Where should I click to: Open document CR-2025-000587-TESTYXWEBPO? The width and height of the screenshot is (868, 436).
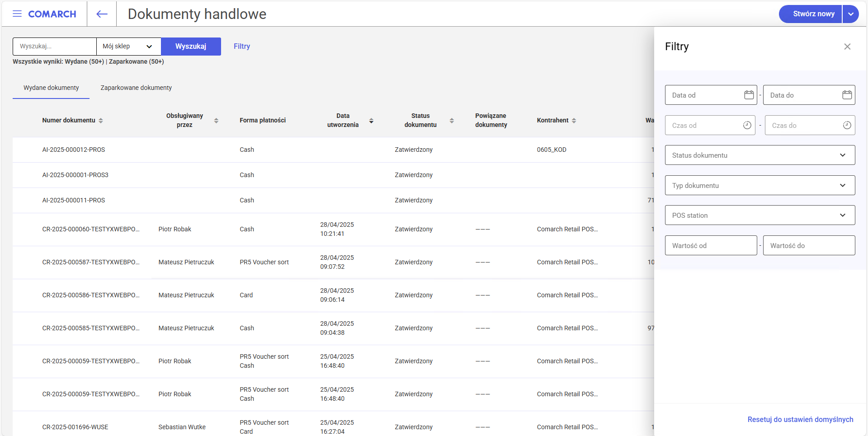pos(91,262)
